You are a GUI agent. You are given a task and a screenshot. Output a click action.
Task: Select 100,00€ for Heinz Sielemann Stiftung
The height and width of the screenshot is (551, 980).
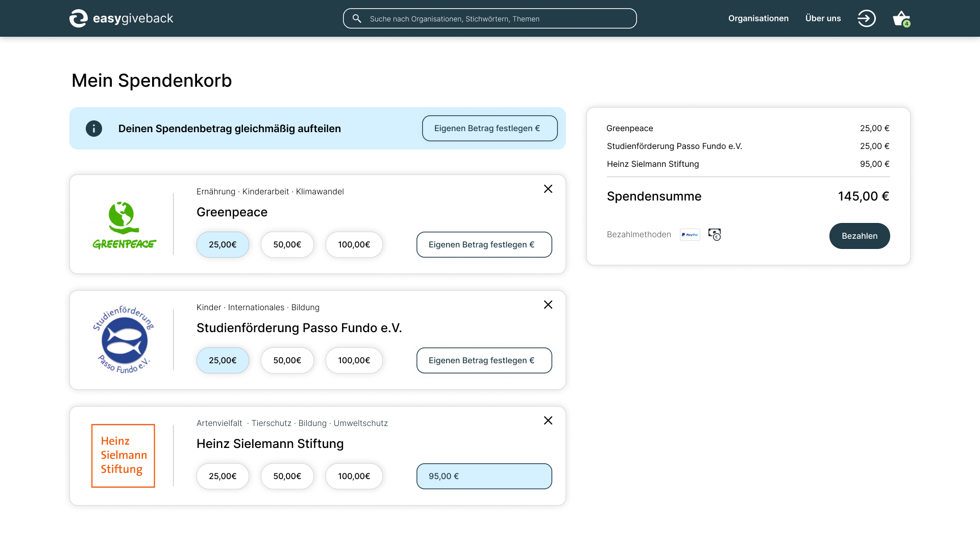click(x=354, y=477)
